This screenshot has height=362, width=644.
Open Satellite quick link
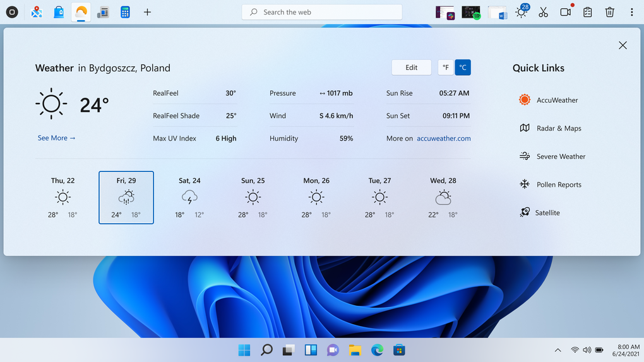tap(539, 213)
